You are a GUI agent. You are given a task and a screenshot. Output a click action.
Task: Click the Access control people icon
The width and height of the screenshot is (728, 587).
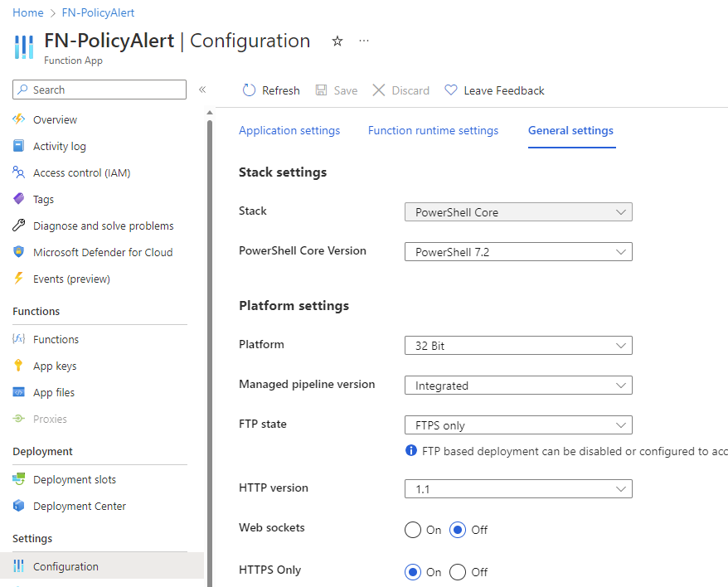[18, 172]
